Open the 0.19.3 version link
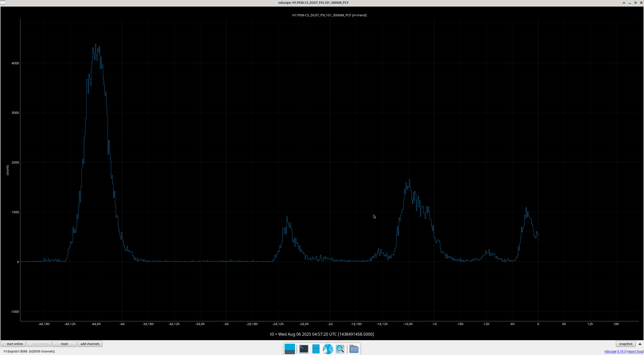Viewport: 644px width, 355px height. click(x=621, y=351)
